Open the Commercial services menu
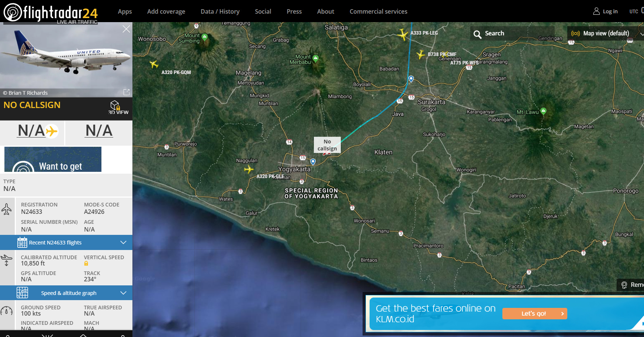The width and height of the screenshot is (644, 337). point(378,11)
